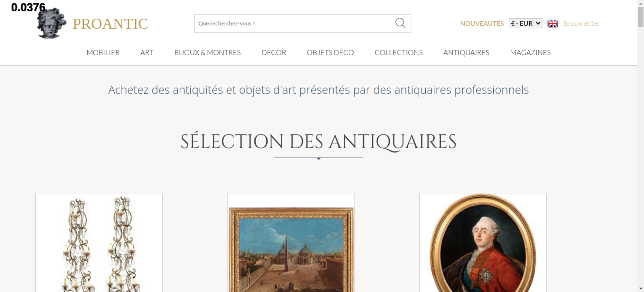Open the Collections menu

tap(399, 52)
